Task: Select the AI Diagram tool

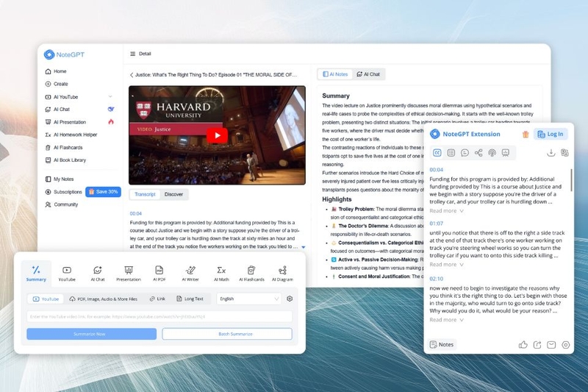Action: 282,274
